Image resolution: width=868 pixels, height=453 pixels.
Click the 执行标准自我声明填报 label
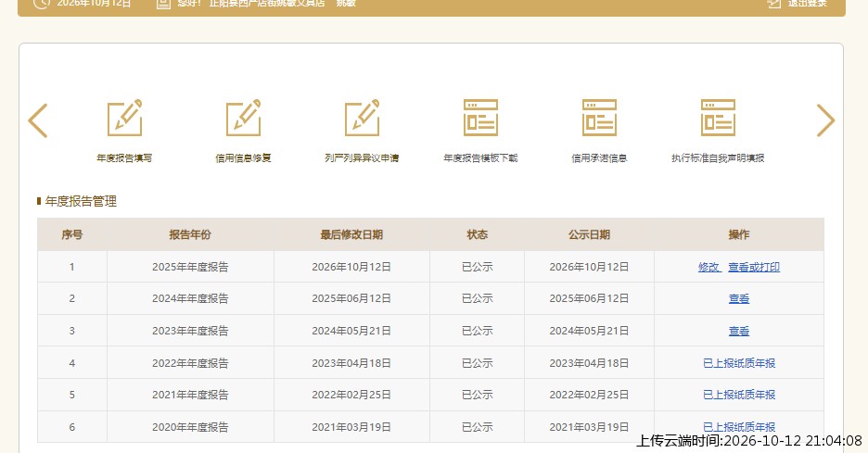(718, 158)
